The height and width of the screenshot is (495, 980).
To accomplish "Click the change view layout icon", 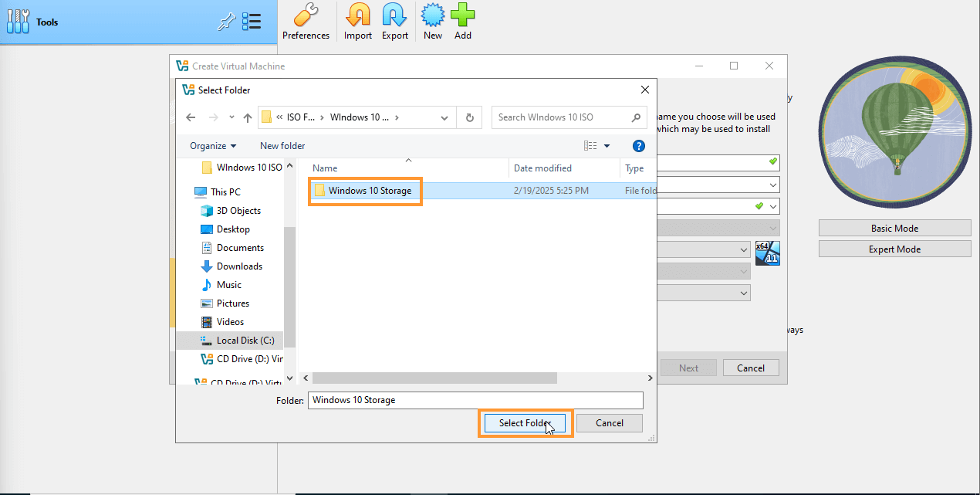I will pos(590,146).
